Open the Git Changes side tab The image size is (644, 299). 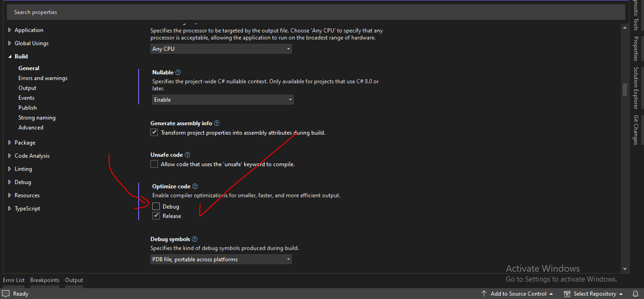(636, 130)
